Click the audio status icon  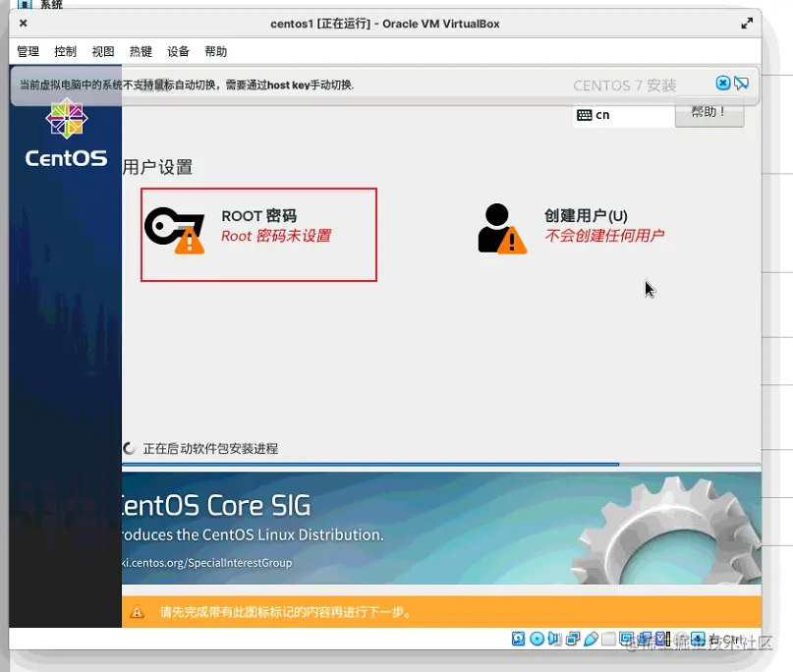tap(555, 639)
